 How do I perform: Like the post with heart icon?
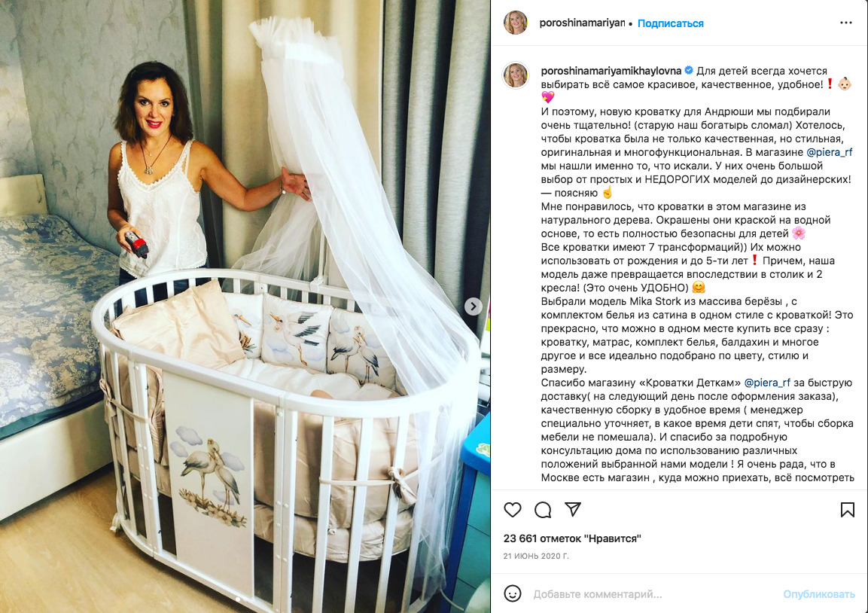point(513,509)
